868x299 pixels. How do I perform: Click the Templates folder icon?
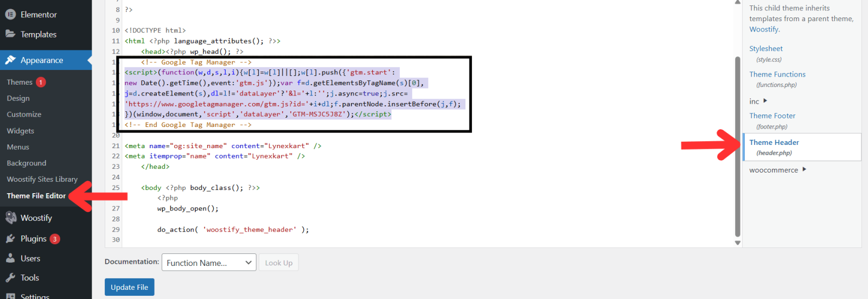pos(10,34)
